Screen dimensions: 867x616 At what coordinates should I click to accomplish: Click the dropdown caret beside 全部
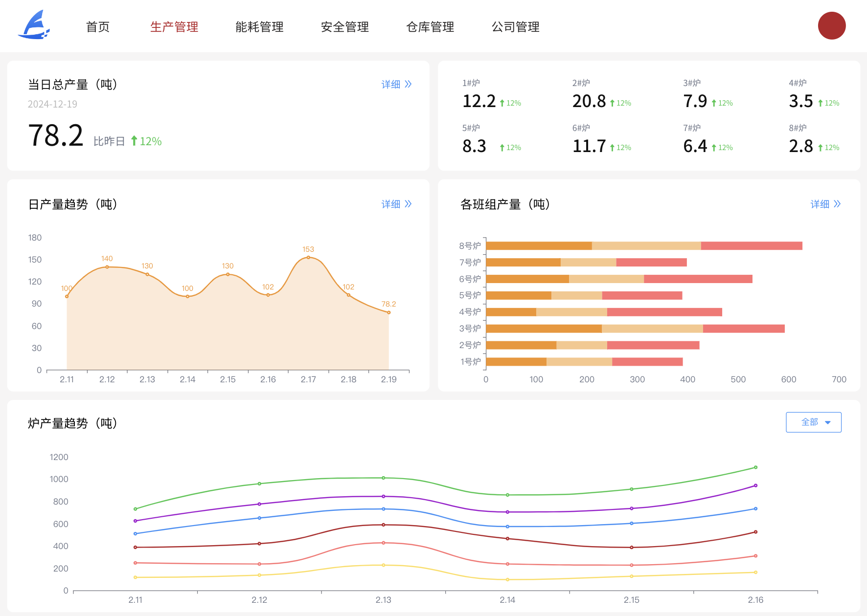pos(828,422)
